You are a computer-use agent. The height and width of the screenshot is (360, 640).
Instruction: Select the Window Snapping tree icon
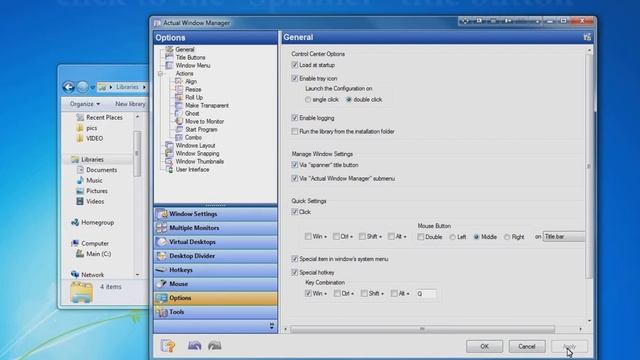[x=169, y=153]
